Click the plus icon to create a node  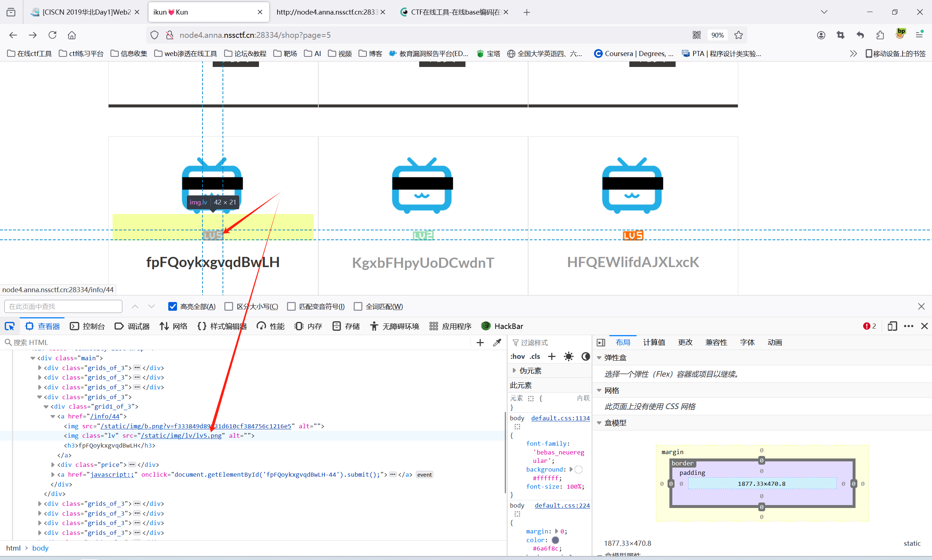pos(480,342)
